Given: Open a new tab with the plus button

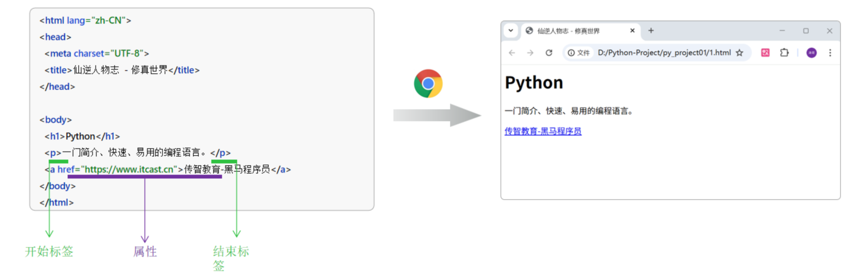Looking at the screenshot, I should pyautogui.click(x=651, y=30).
